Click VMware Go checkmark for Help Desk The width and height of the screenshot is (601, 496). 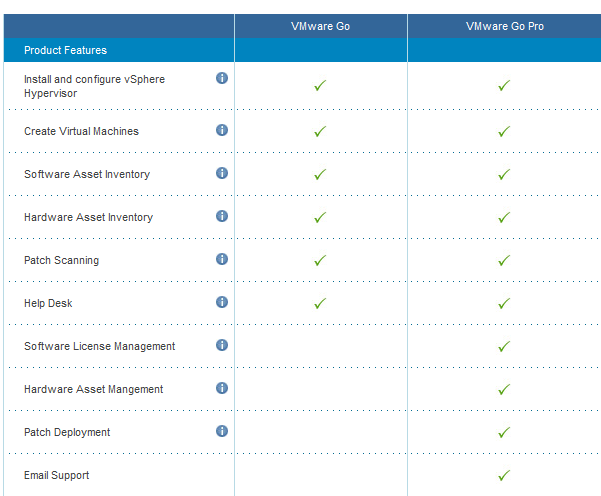pyautogui.click(x=320, y=303)
